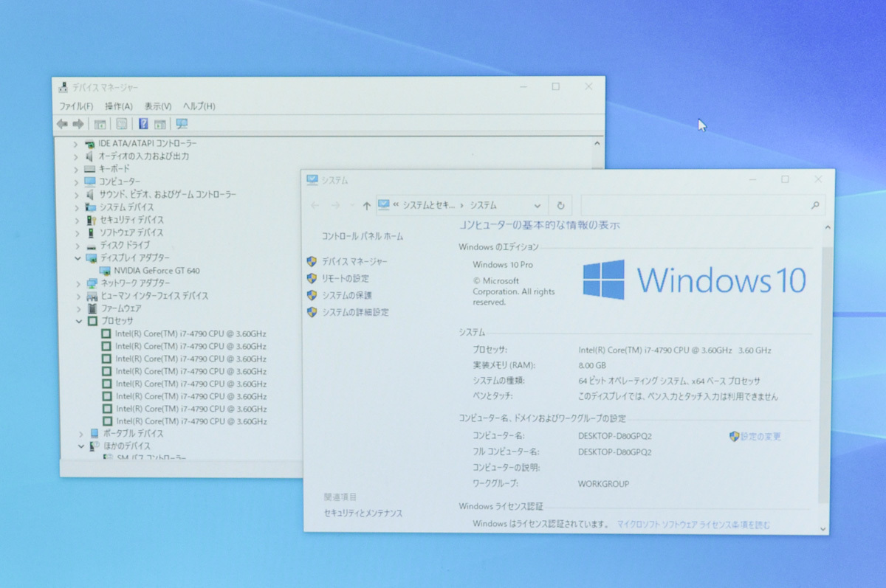
Task: Expand the ネットワーク アダプター node
Action: [x=78, y=283]
